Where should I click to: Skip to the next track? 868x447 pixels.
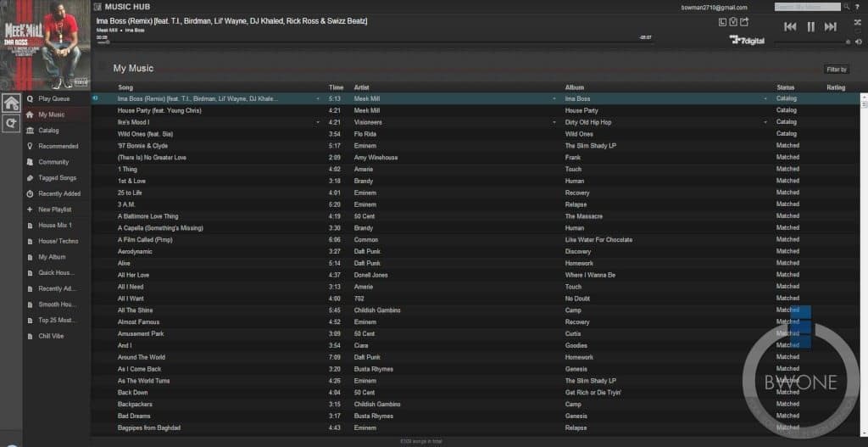[831, 26]
